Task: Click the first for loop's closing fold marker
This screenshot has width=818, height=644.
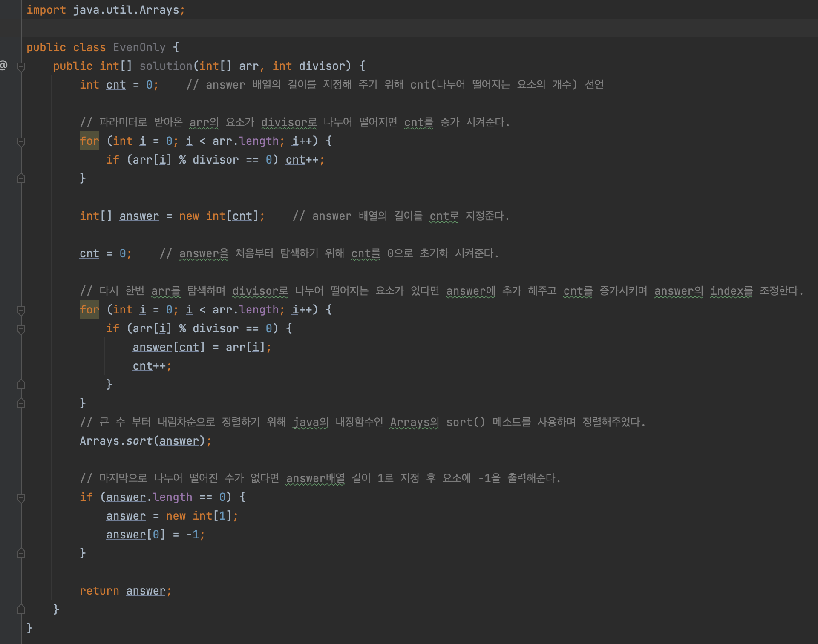Action: point(21,178)
